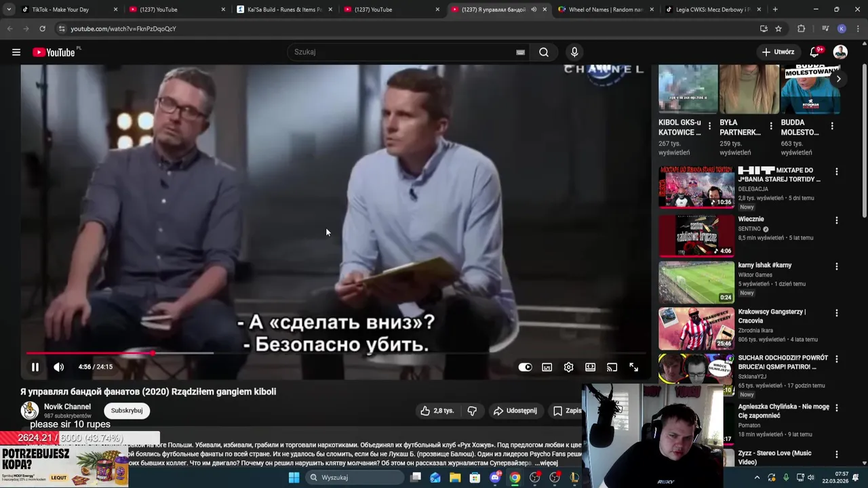Start voice search with the microphone
The width and height of the screenshot is (868, 488).
(x=574, y=52)
